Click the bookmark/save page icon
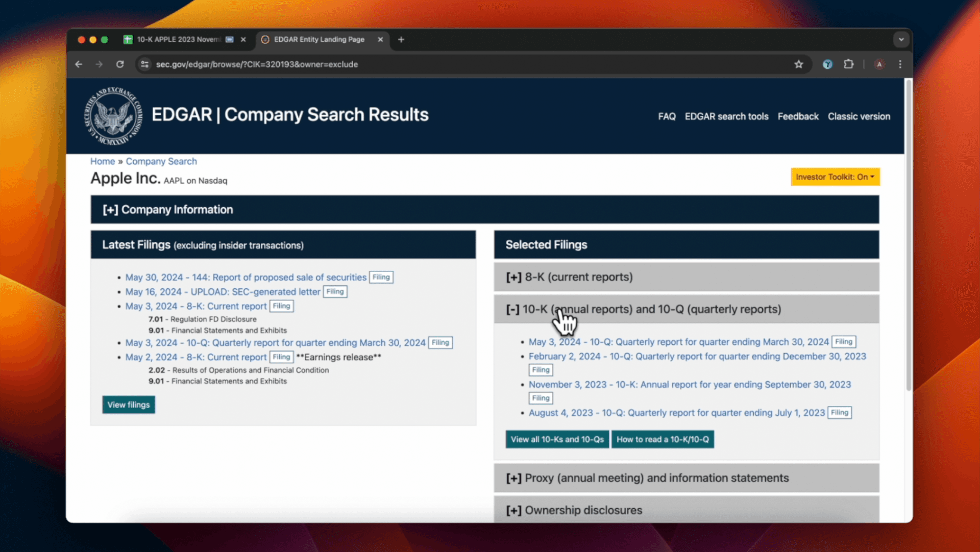 coord(799,64)
